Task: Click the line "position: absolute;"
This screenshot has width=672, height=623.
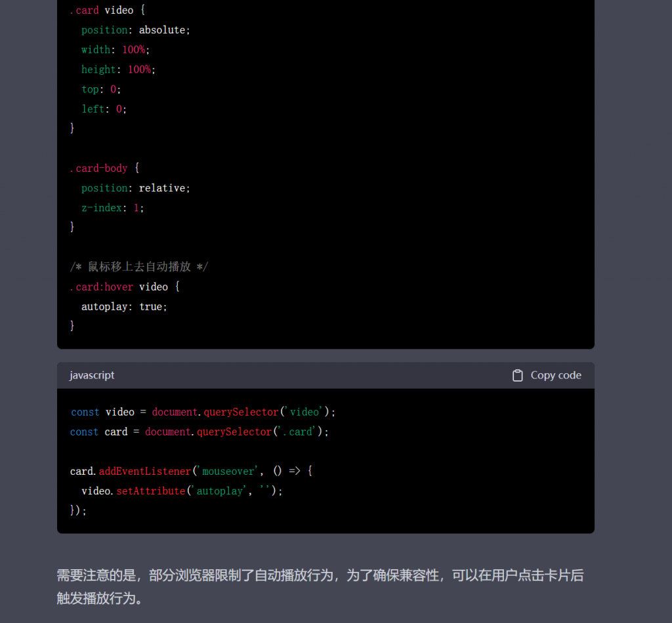Action: (135, 30)
